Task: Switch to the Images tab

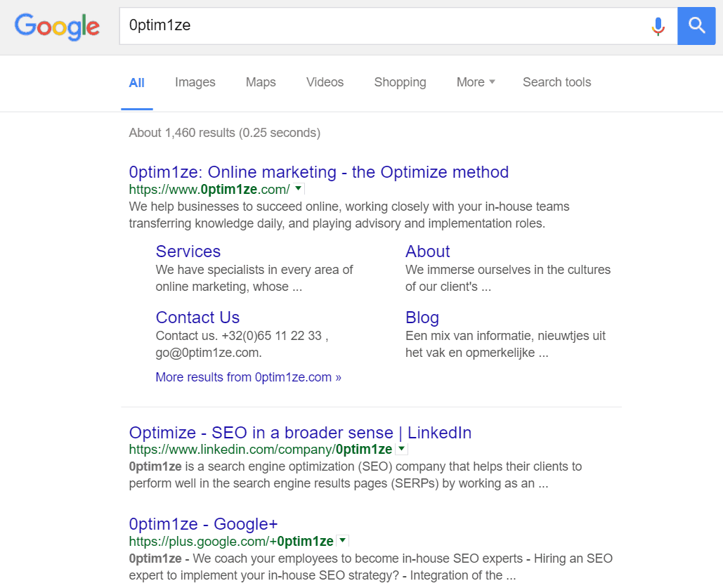Action: pyautogui.click(x=195, y=82)
